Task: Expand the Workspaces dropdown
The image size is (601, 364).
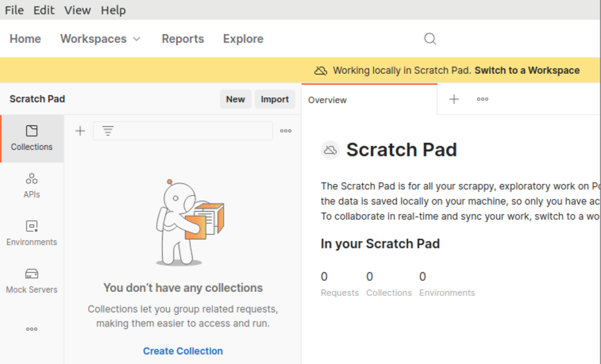Action: pyautogui.click(x=100, y=39)
